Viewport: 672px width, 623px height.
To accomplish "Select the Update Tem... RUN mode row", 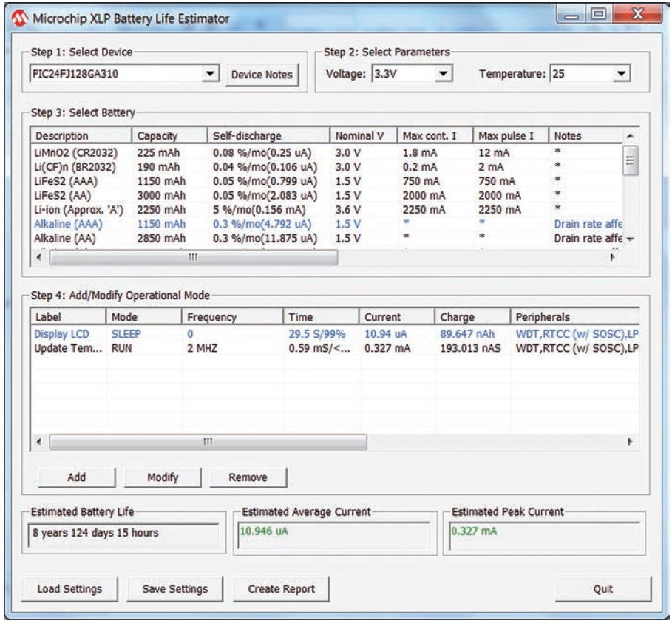I will click(x=67, y=348).
